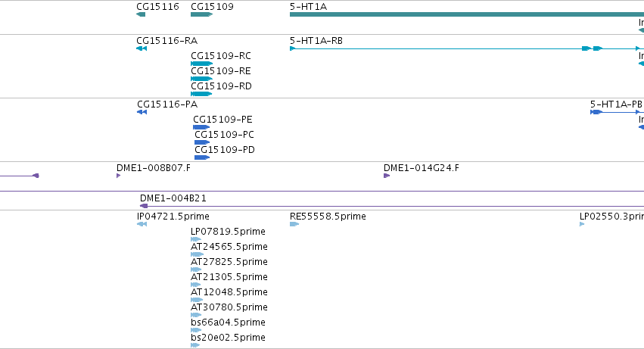Select the AT30780.5prime EST label

229,308
